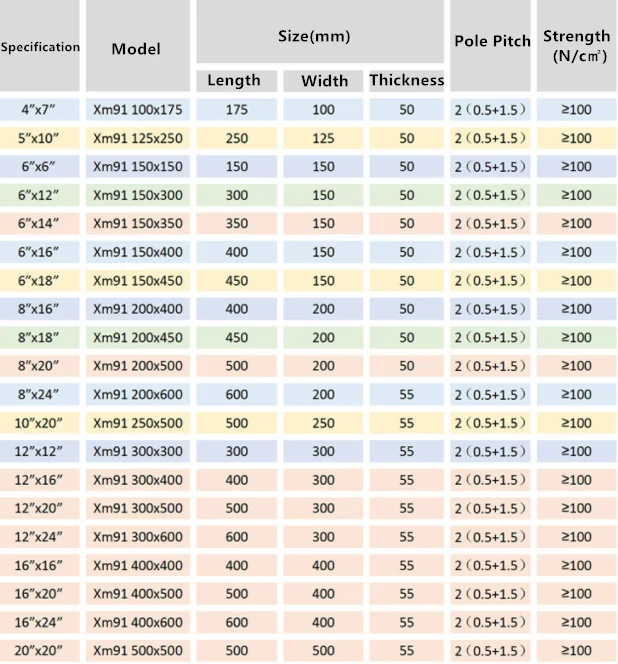
Task: Click the Model column header
Action: click(136, 49)
